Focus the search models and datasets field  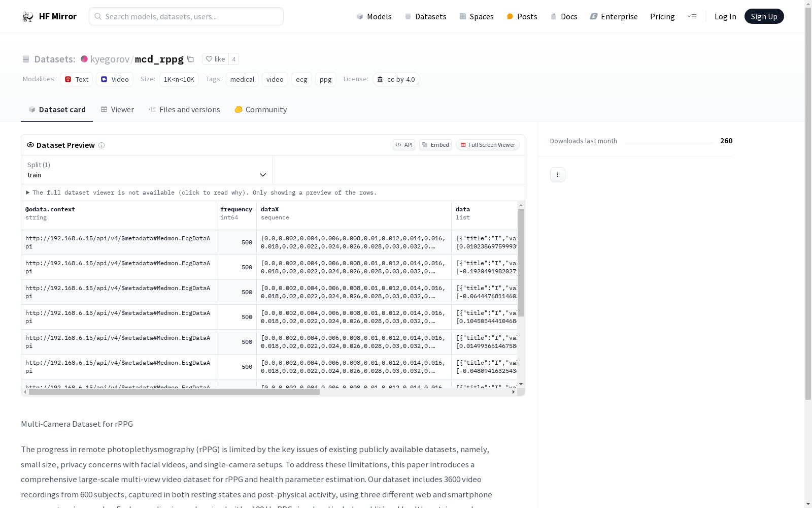pyautogui.click(x=186, y=16)
